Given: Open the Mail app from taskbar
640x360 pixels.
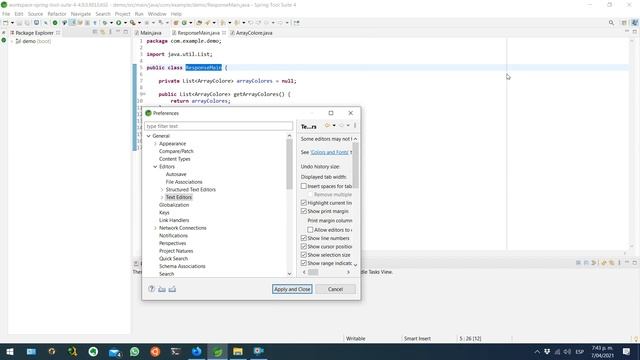Looking at the screenshot, I should point(114,351).
